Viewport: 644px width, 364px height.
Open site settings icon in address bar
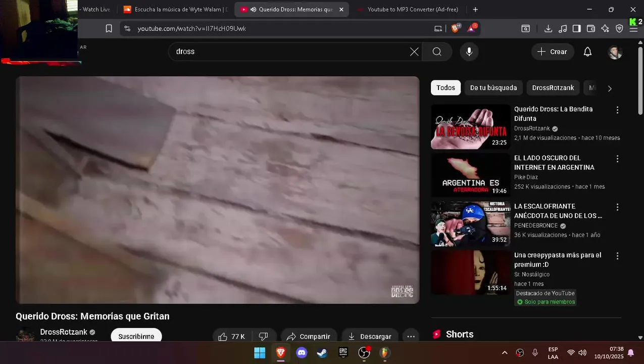pyautogui.click(x=127, y=29)
